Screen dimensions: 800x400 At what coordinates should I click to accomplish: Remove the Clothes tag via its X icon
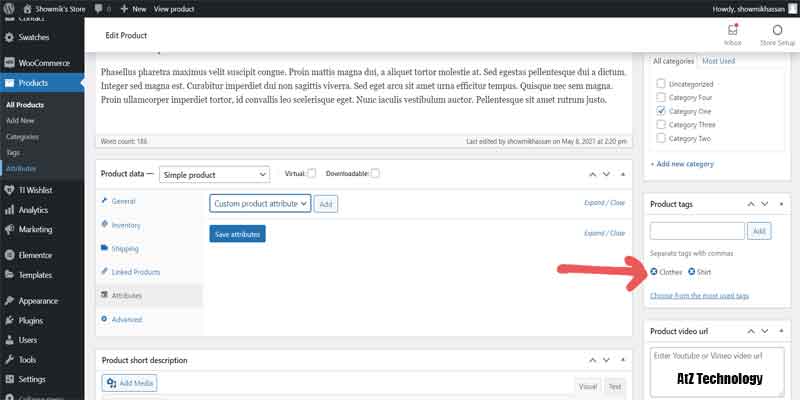(x=654, y=272)
